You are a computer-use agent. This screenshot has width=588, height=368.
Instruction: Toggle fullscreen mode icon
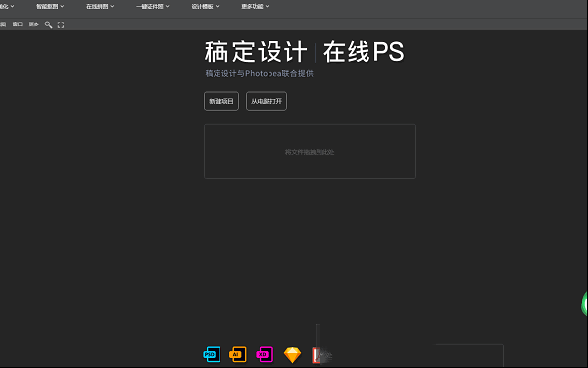[61, 24]
